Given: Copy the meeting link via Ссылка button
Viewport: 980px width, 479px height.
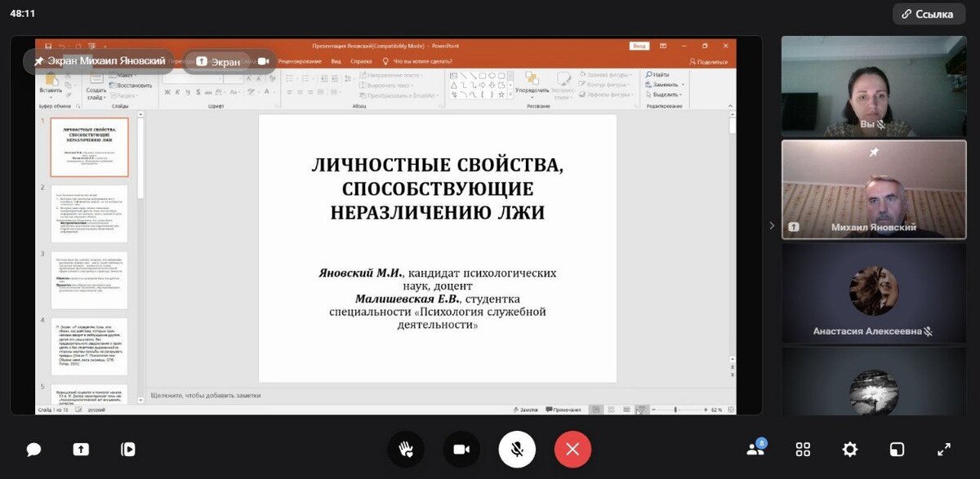Looking at the screenshot, I should pos(929,14).
